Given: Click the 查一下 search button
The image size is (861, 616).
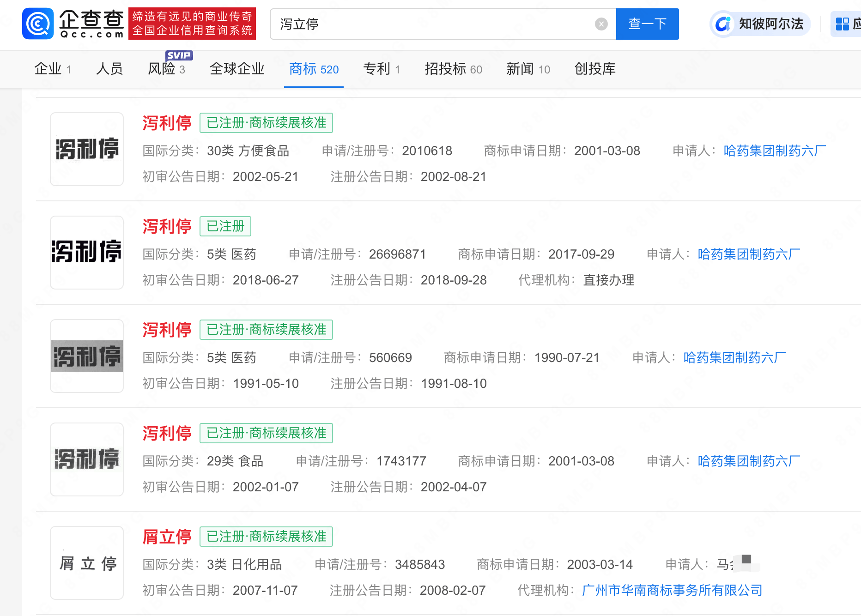Looking at the screenshot, I should click(x=647, y=24).
